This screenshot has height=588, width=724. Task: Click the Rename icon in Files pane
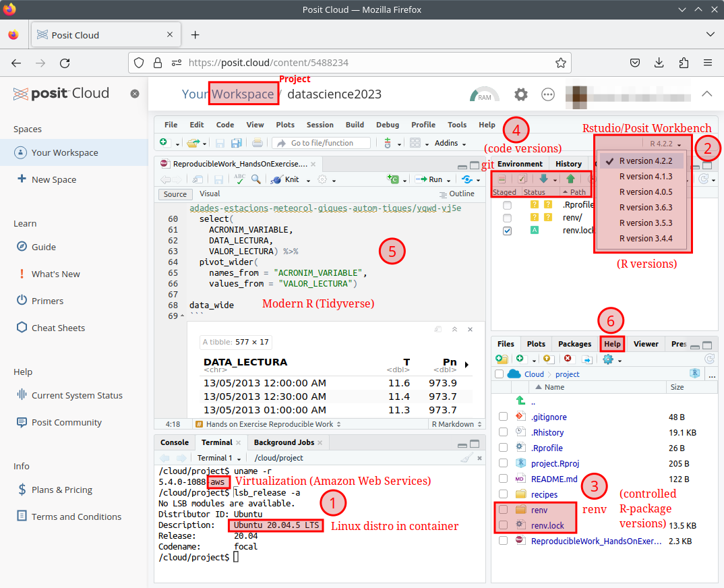(587, 359)
